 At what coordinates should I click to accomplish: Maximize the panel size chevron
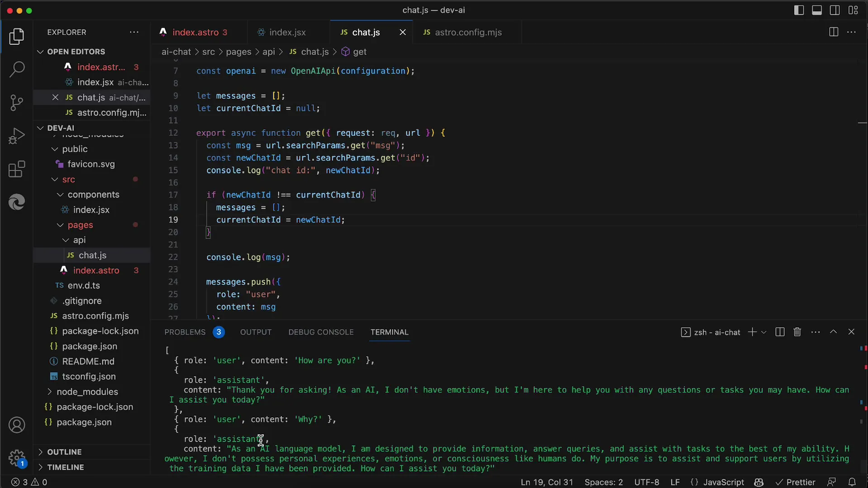click(833, 332)
